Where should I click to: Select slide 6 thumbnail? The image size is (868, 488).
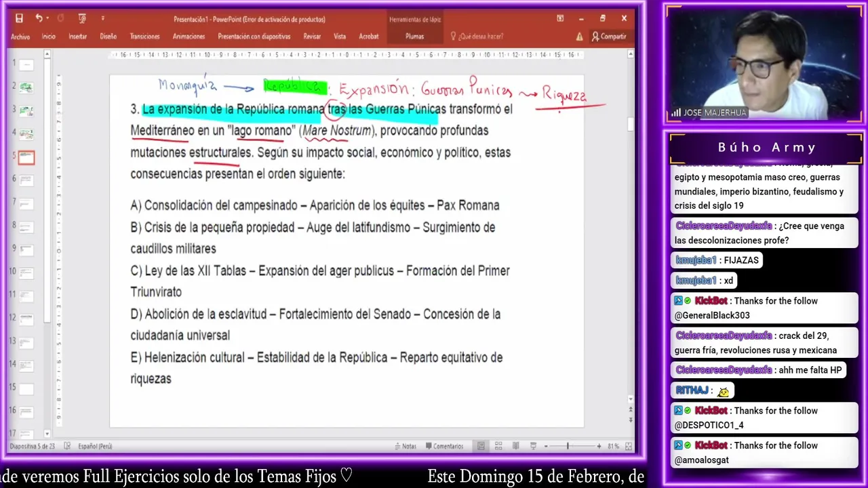point(26,180)
